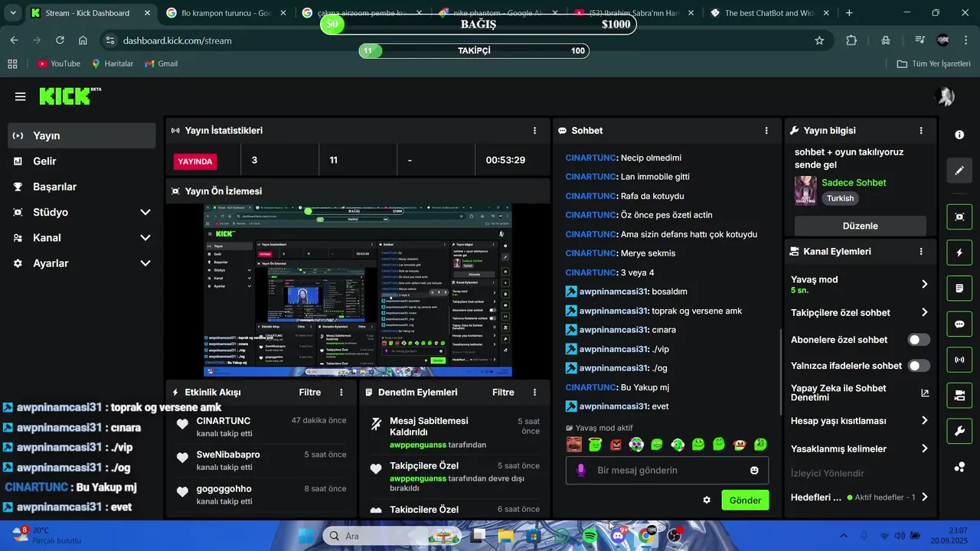Viewport: 980px width, 551px height.
Task: Open Yavaş mod settings arrow
Action: tap(924, 284)
